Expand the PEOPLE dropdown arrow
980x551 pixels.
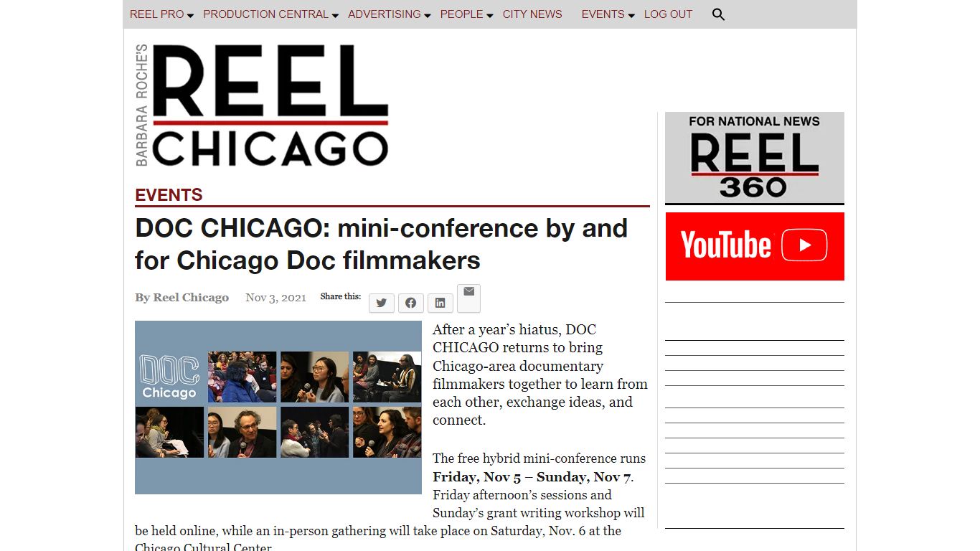[x=490, y=16]
